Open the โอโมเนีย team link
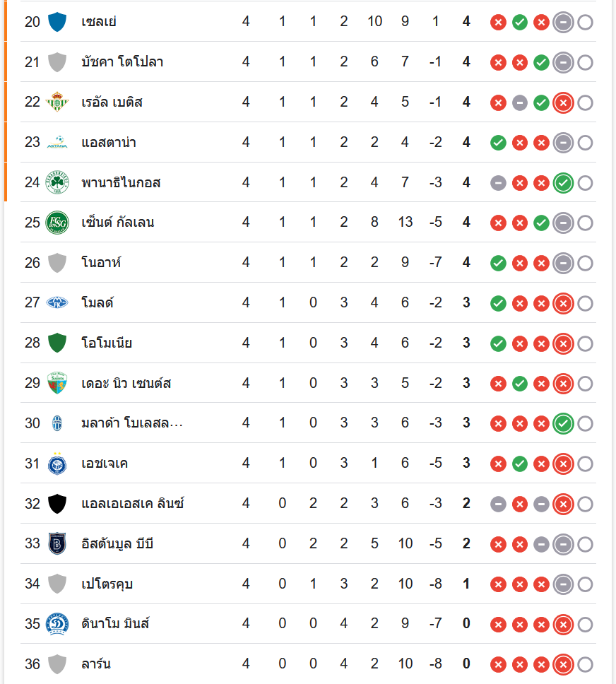The width and height of the screenshot is (616, 684). tap(107, 343)
